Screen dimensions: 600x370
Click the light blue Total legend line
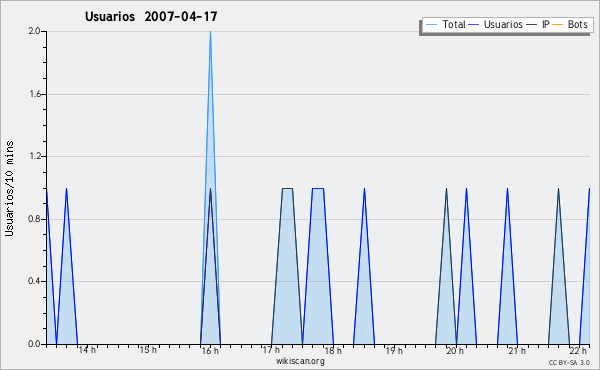[x=432, y=25]
